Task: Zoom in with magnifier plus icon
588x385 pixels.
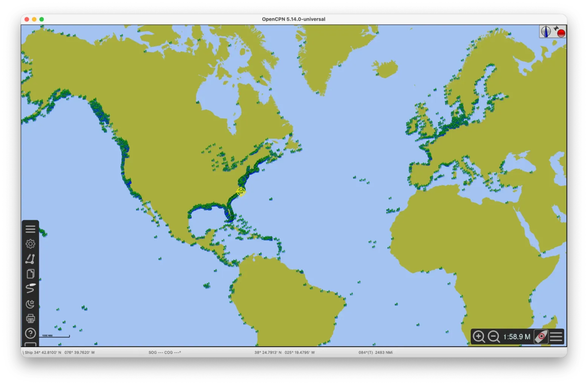Action: click(x=479, y=336)
